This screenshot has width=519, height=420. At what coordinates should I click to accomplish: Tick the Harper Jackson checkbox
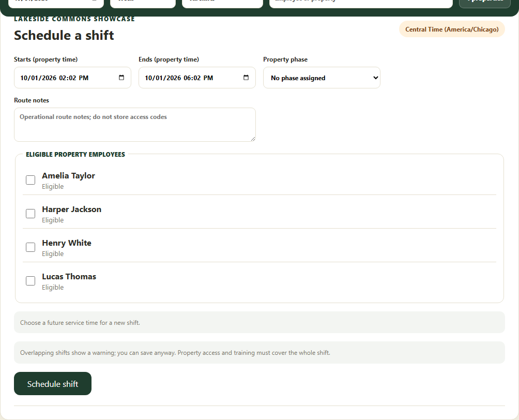click(x=30, y=214)
